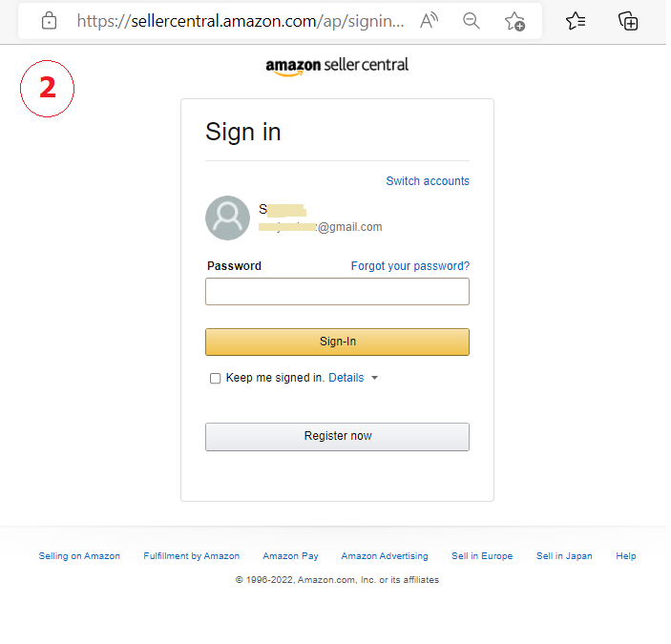
Task: Click the Amazon Seller Central logo
Action: (x=337, y=67)
